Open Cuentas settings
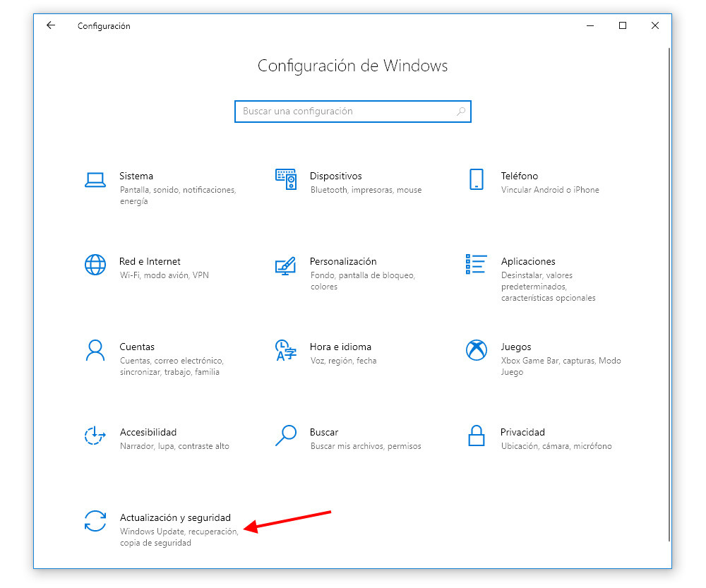 138,347
